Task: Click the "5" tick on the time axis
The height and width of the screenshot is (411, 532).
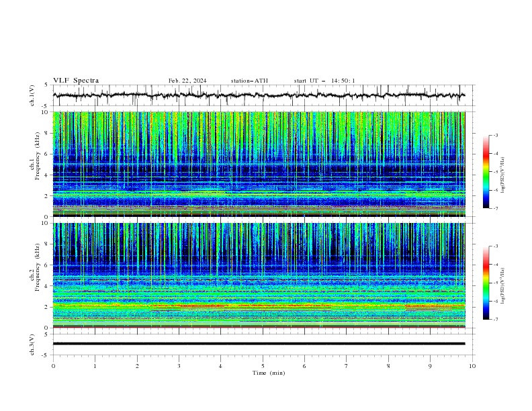Action: pos(263,366)
